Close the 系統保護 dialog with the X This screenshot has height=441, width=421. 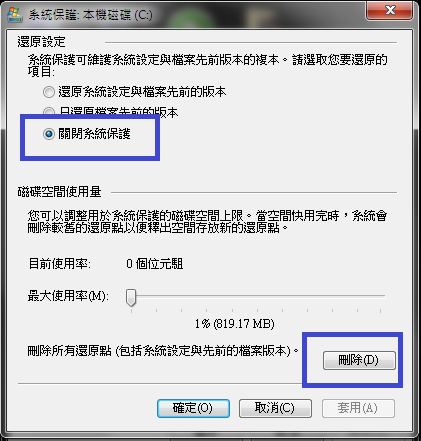point(390,10)
